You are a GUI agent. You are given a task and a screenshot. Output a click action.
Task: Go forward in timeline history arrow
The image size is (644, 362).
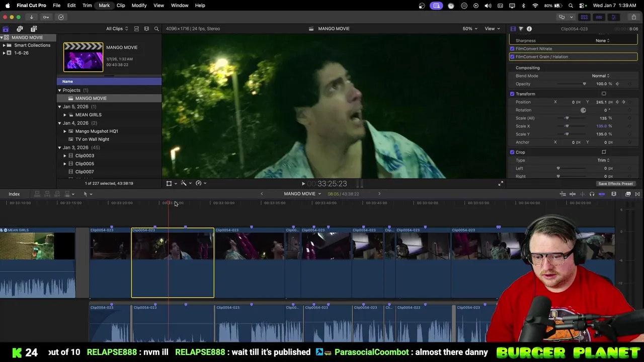pos(379,194)
